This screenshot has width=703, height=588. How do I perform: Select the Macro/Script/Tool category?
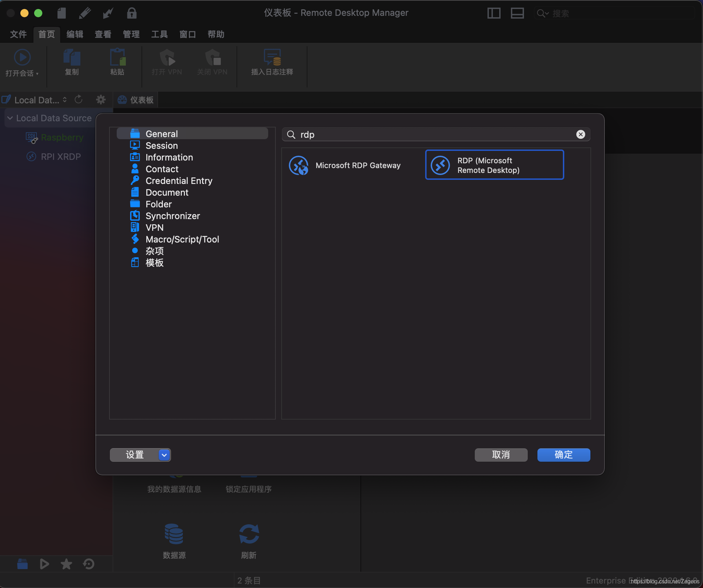(x=192, y=239)
